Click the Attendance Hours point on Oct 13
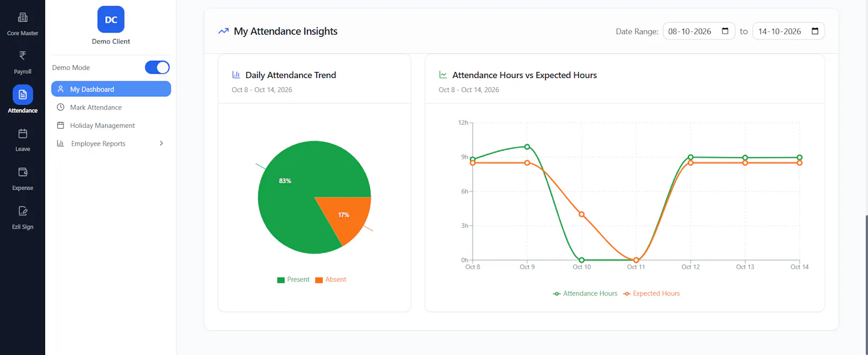This screenshot has height=355, width=868. point(745,158)
